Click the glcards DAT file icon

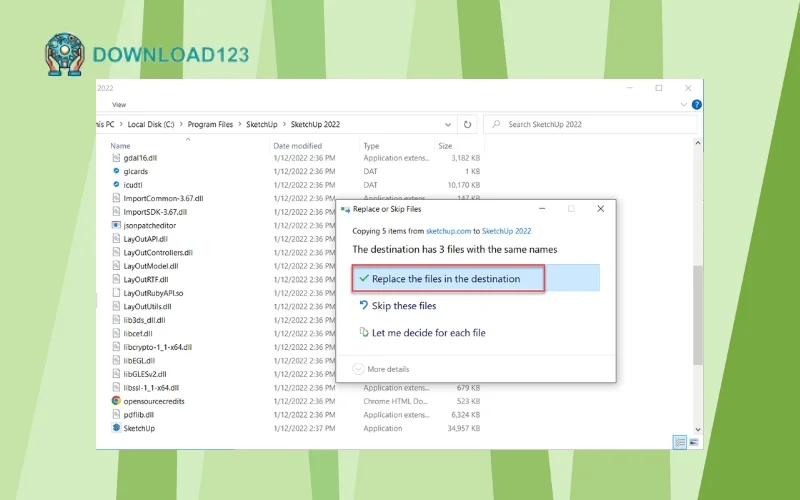(x=116, y=171)
